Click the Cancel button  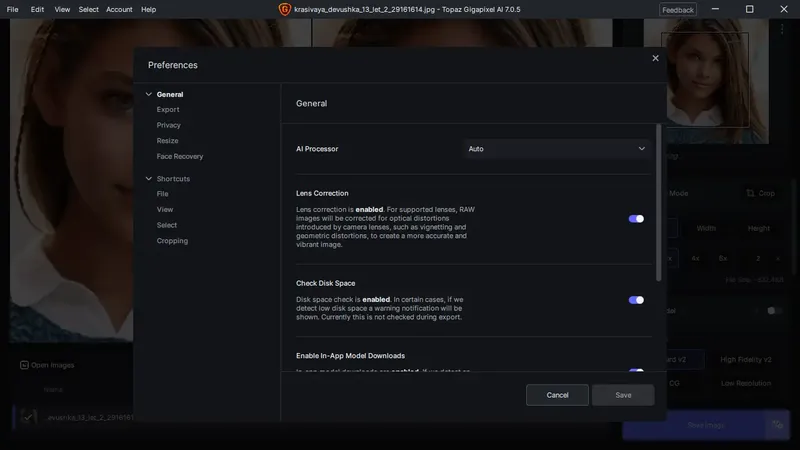click(x=557, y=395)
